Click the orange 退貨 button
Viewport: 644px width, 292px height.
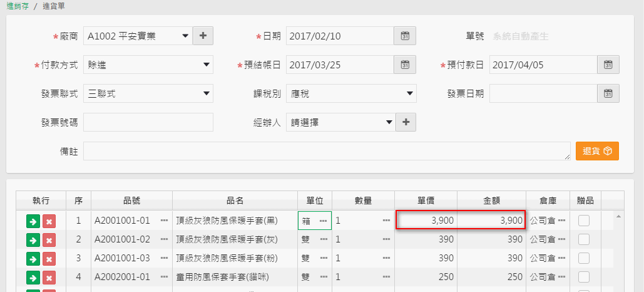coord(597,151)
